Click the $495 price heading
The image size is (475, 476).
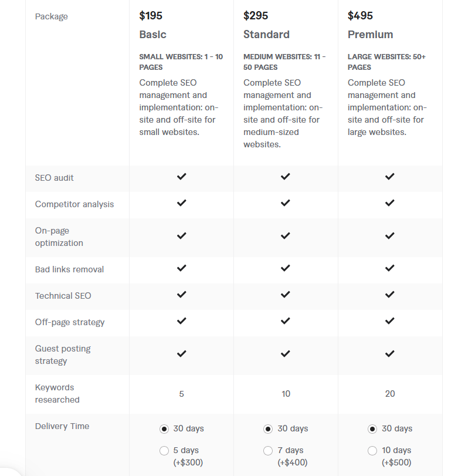pyautogui.click(x=360, y=15)
